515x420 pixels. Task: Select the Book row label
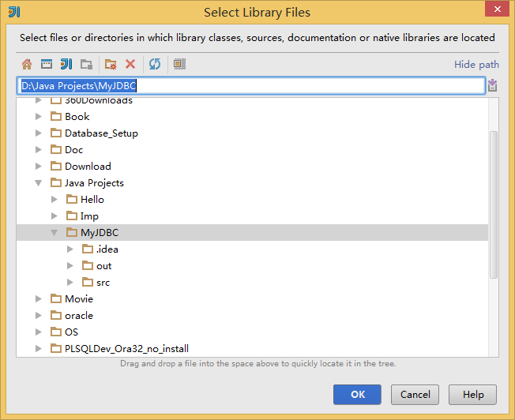pyautogui.click(x=77, y=117)
